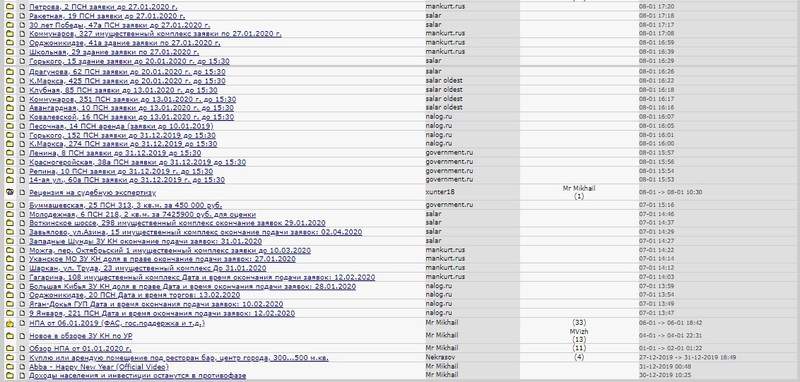Open topic Доходы населения и инвестиции
800x382 pixels.
(x=137, y=376)
